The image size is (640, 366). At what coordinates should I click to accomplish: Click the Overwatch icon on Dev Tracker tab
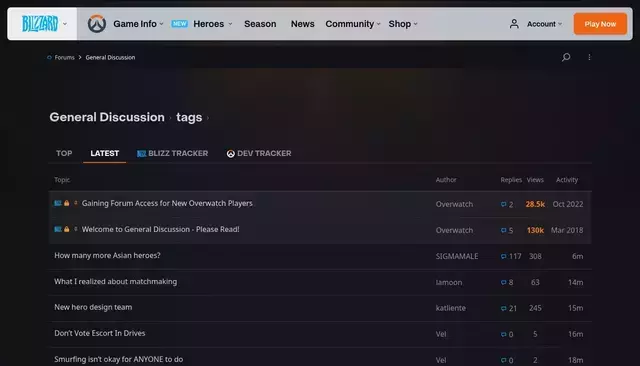coord(231,154)
